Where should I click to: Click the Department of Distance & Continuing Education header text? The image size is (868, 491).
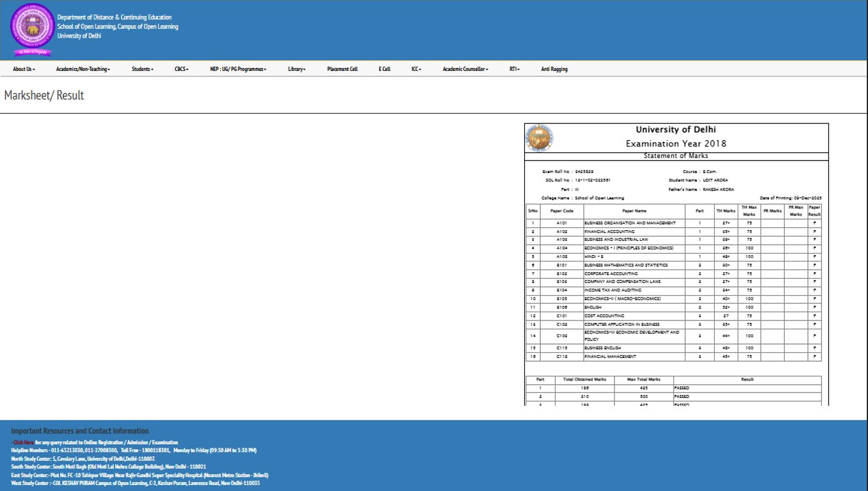114,17
